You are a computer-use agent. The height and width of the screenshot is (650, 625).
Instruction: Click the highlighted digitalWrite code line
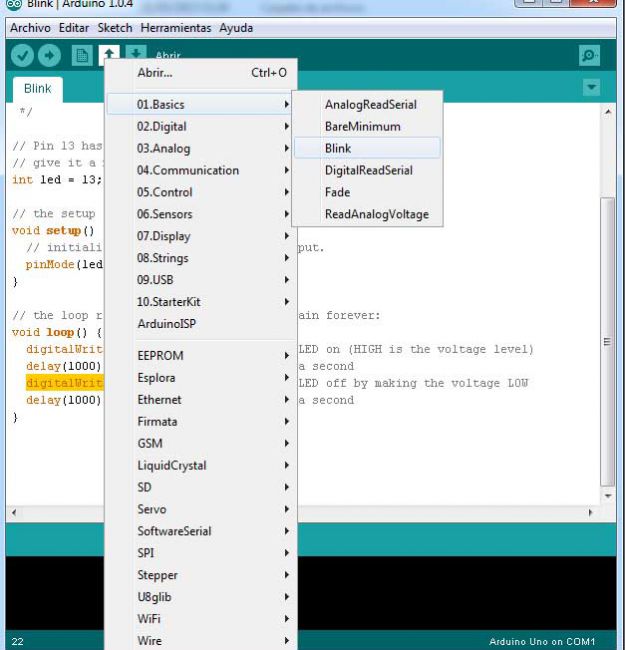[64, 383]
